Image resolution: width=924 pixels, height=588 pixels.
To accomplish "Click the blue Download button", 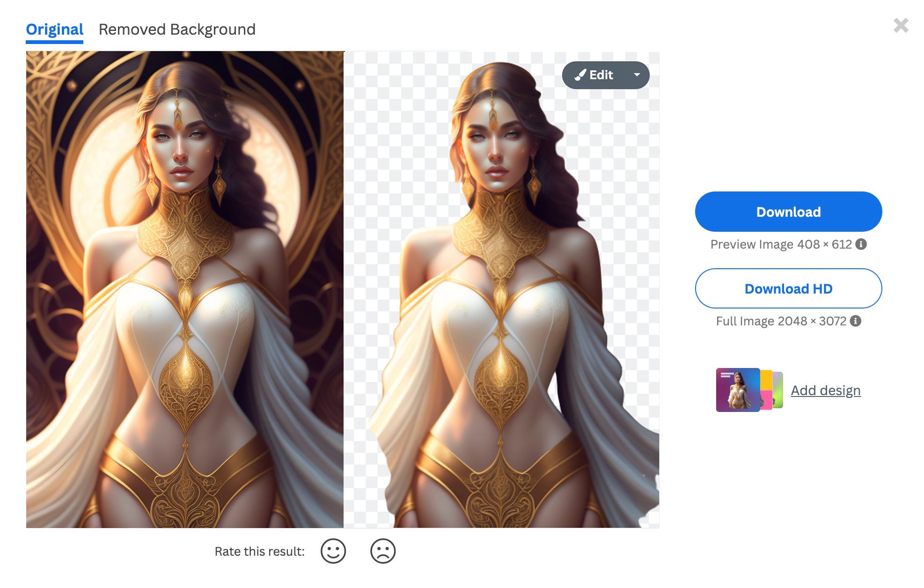I will coord(788,212).
